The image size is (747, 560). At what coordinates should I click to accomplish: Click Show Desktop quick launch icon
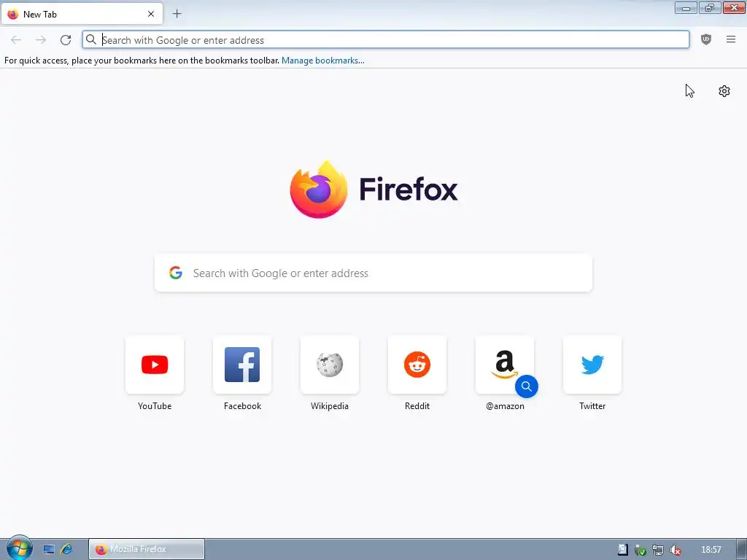coord(49,550)
